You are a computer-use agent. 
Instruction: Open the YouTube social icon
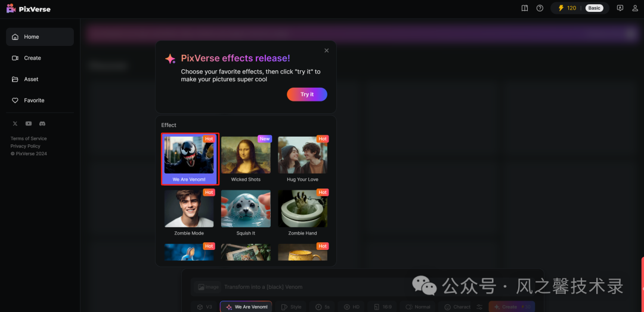(x=29, y=123)
